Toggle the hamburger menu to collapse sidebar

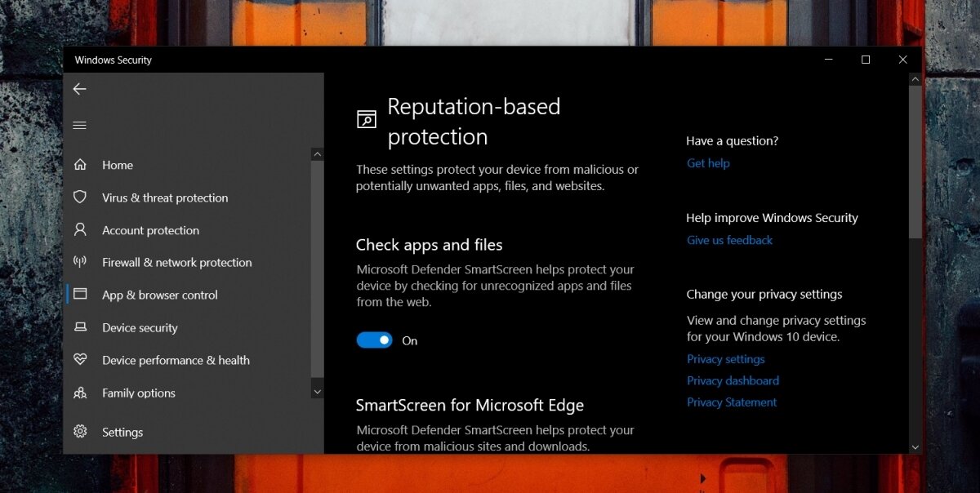[79, 125]
